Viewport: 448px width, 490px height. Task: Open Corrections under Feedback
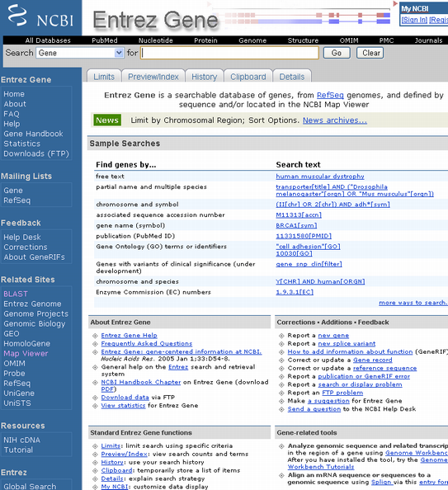point(26,247)
